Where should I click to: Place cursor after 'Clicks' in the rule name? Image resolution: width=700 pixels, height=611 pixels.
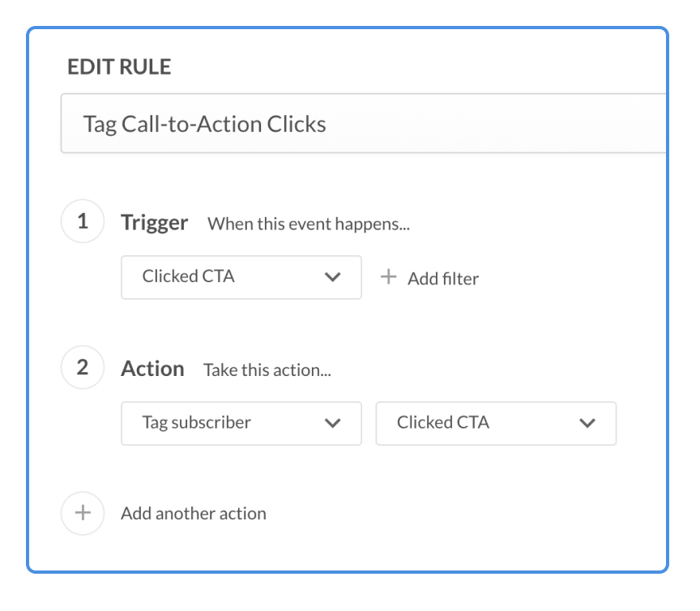(327, 124)
